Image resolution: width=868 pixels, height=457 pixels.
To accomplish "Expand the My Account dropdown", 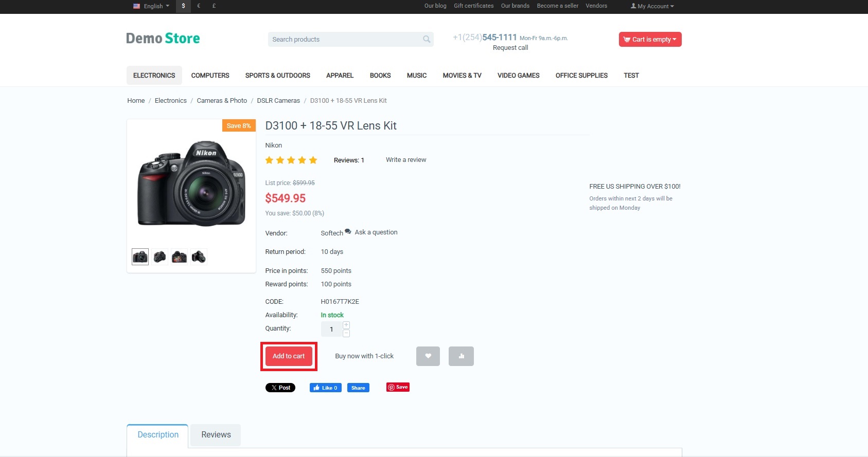I will pyautogui.click(x=652, y=6).
